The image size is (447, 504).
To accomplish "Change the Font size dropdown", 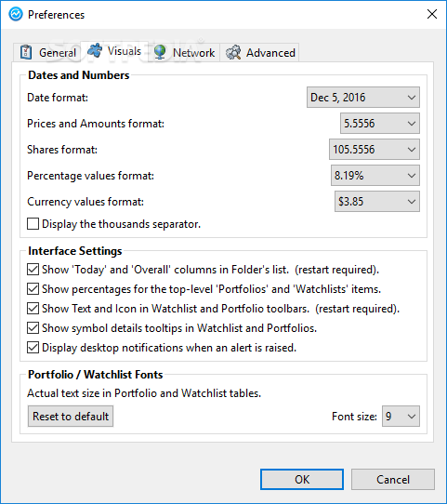I will (x=401, y=416).
